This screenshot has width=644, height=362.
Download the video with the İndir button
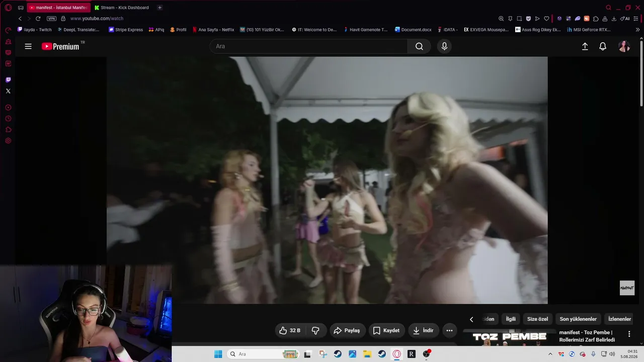point(423,330)
